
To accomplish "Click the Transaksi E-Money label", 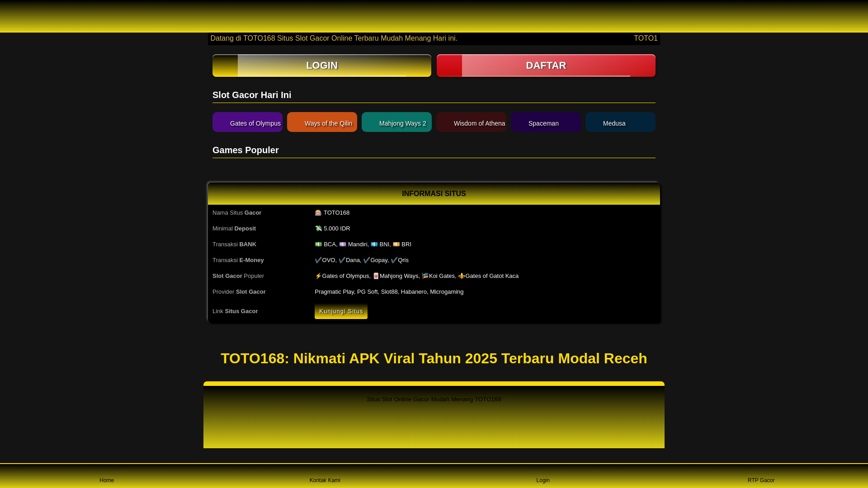I will (238, 260).
